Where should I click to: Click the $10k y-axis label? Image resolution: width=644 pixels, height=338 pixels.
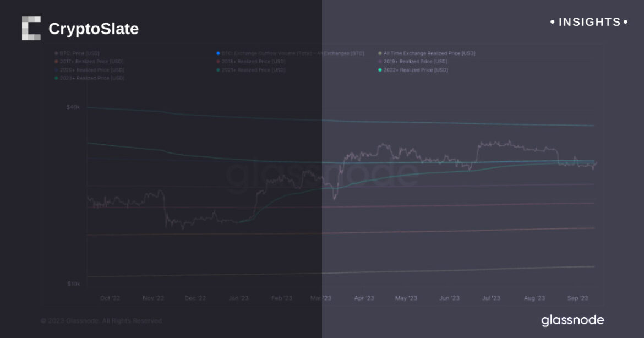pos(73,284)
